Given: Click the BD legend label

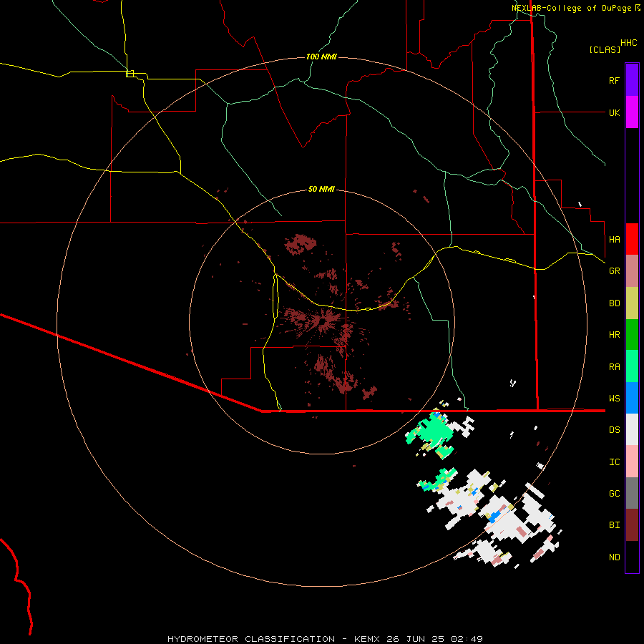Looking at the screenshot, I should 614,303.
